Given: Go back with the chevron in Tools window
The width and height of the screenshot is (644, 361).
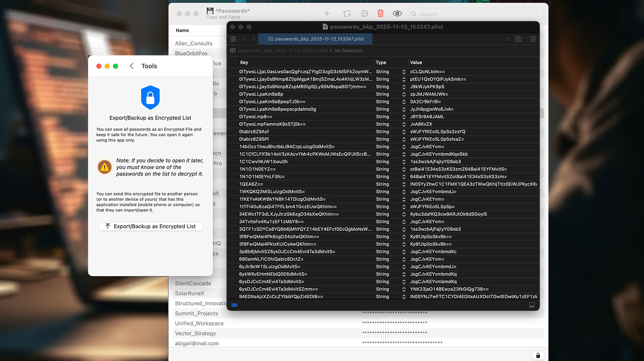Looking at the screenshot, I should point(131,66).
